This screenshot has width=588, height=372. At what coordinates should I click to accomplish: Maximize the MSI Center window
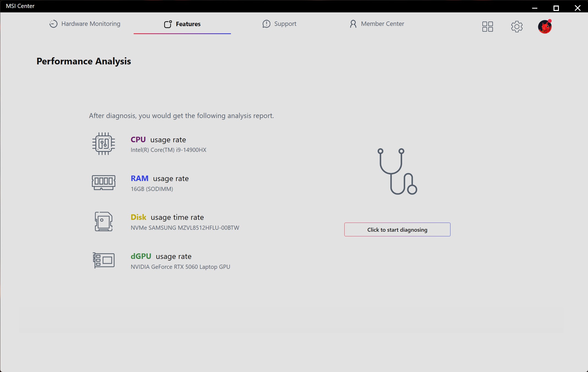tap(556, 8)
